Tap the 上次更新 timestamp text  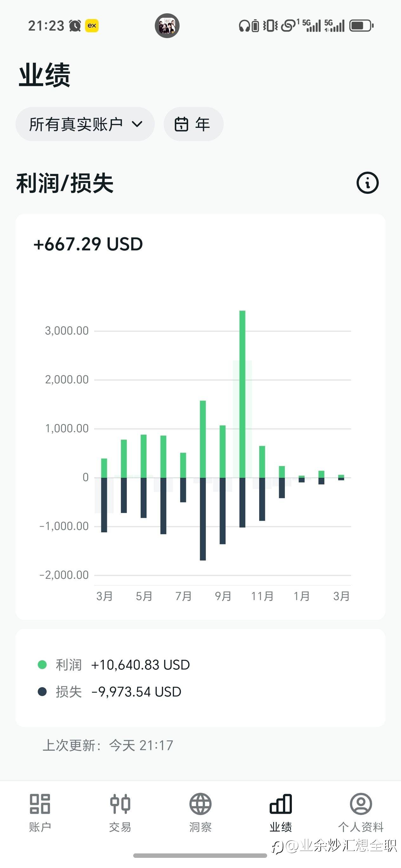(108, 745)
